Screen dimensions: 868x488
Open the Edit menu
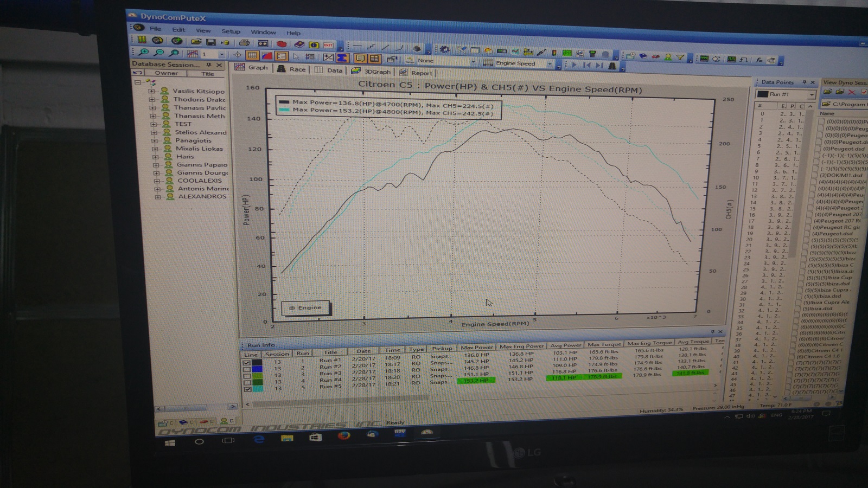178,30
